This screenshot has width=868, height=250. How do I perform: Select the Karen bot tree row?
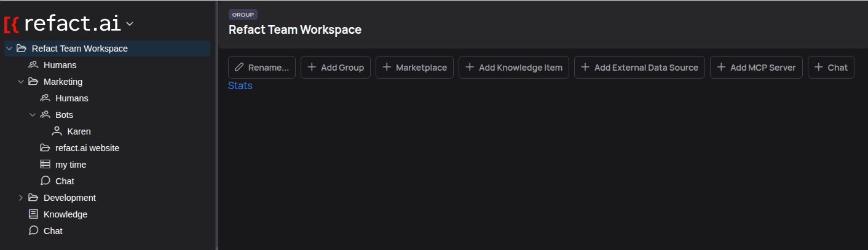(107, 131)
